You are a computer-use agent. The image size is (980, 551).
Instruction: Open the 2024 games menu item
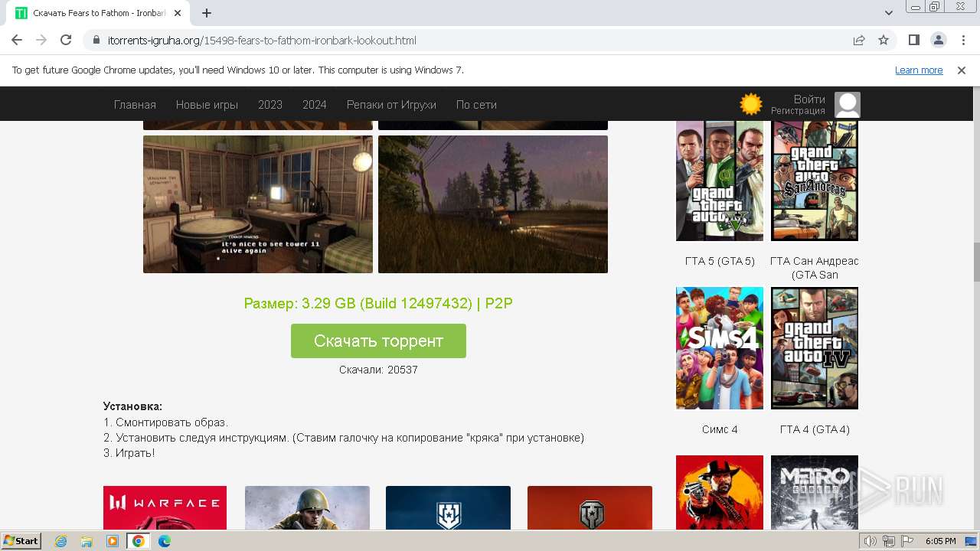pos(315,105)
